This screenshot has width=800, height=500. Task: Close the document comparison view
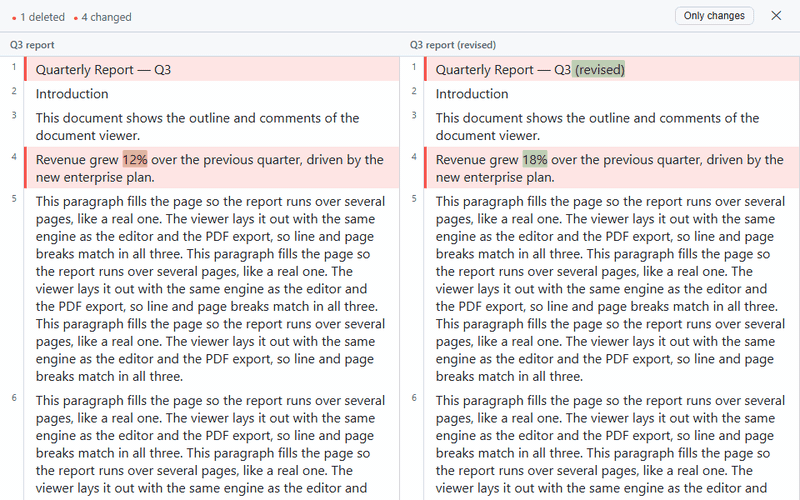click(776, 16)
